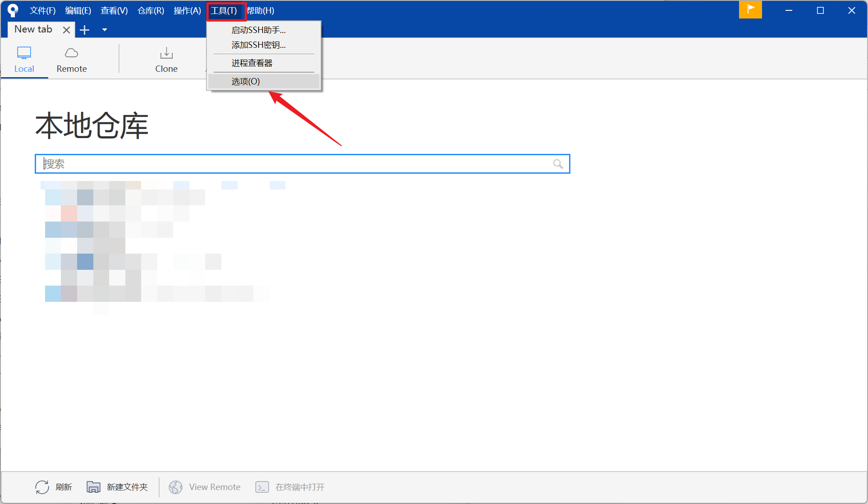The image size is (868, 504).
Task: Click the new folder (新建文件夹) icon
Action: click(x=93, y=487)
